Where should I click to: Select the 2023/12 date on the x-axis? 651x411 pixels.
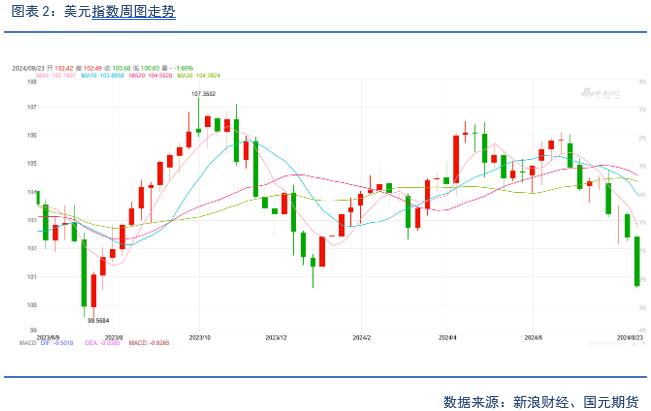(x=276, y=339)
